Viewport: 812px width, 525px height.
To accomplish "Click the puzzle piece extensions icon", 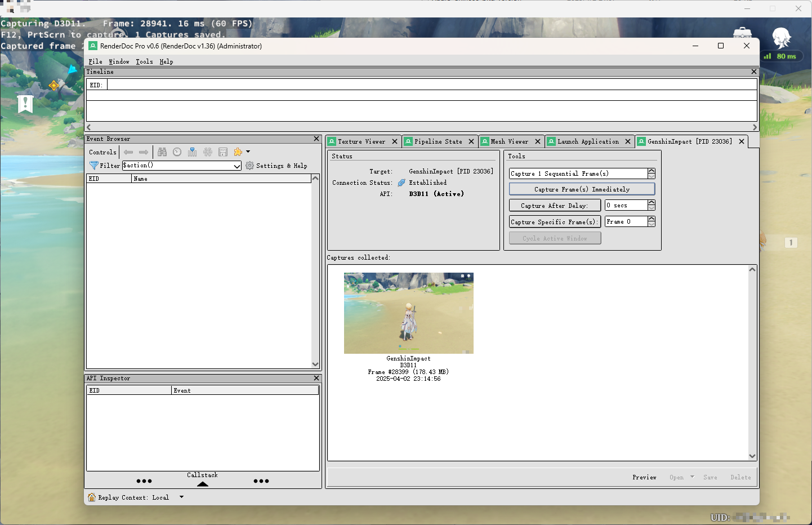I will (x=238, y=152).
